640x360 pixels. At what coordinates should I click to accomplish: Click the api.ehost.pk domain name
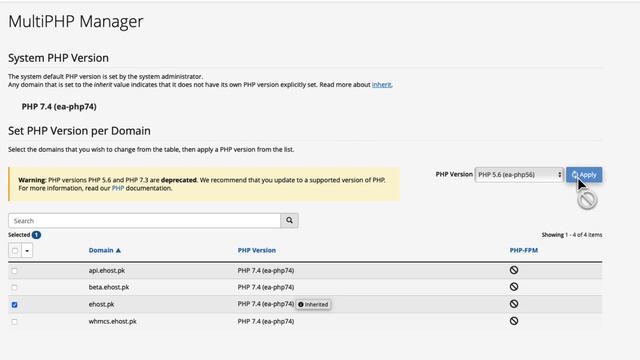pos(107,271)
